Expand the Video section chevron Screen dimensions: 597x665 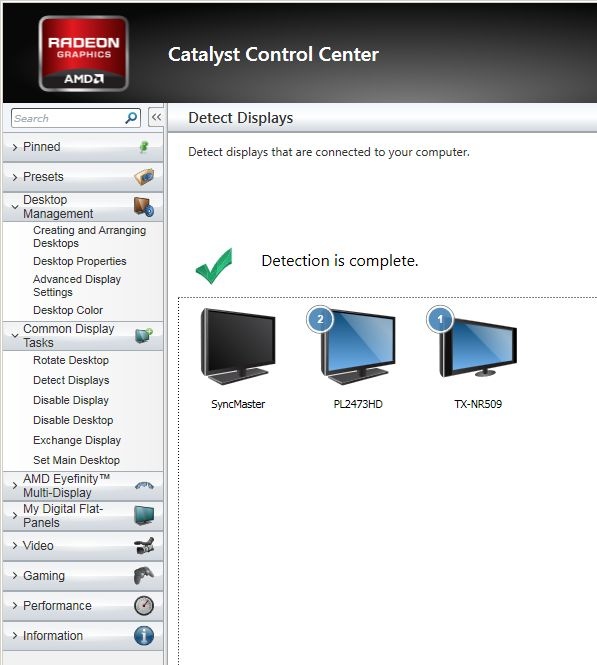(x=15, y=545)
